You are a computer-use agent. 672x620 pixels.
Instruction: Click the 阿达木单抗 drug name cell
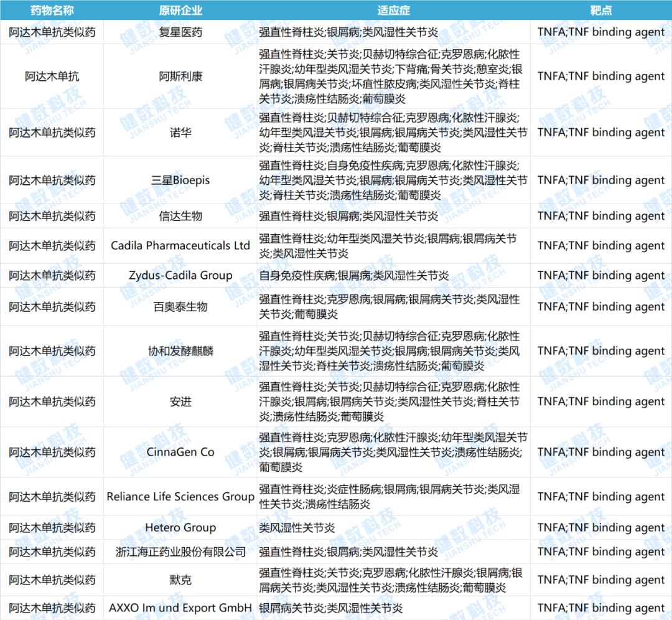[x=52, y=77]
